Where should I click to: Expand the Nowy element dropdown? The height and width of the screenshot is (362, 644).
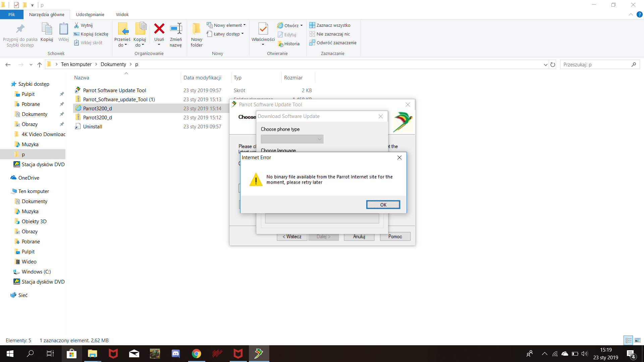point(245,25)
